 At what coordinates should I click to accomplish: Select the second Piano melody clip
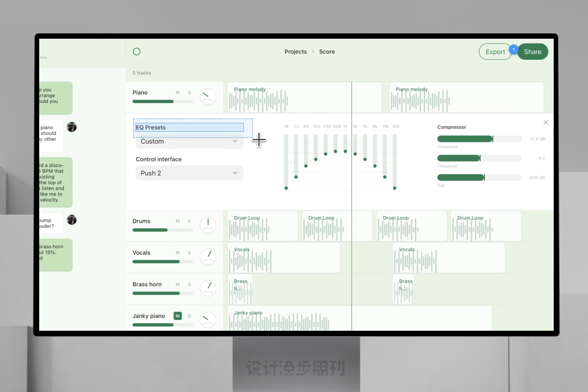pyautogui.click(x=466, y=97)
